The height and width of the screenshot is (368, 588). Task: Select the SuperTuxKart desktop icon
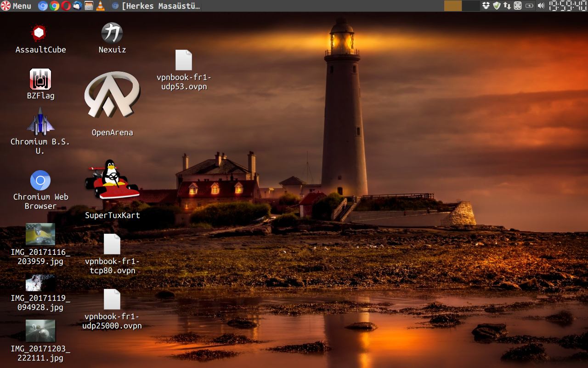pos(112,180)
